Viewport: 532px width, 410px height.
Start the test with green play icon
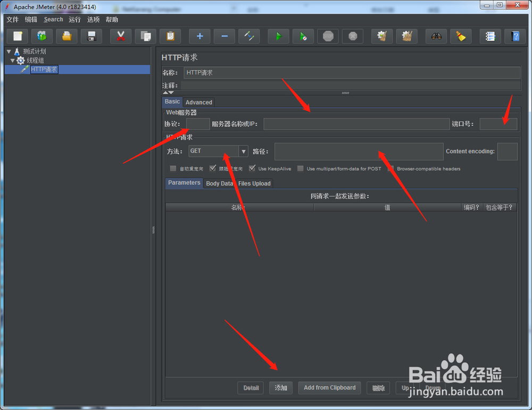279,36
